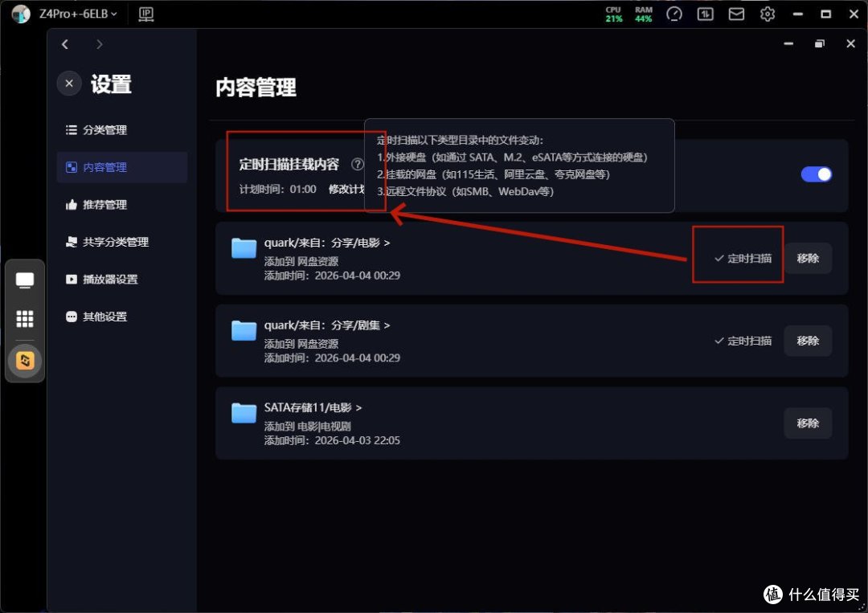Image resolution: width=868 pixels, height=613 pixels.
Task: Open the app grid icon in dock
Action: 25,319
